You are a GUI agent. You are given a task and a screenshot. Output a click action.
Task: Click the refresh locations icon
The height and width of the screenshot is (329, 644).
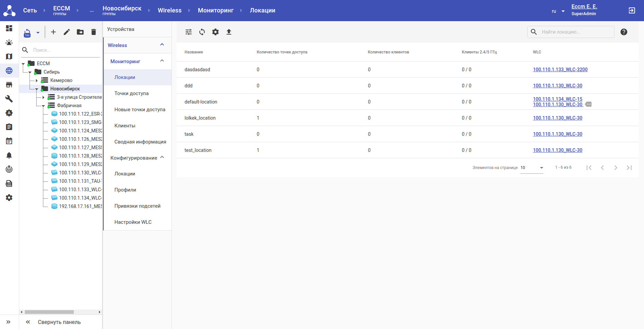coord(202,32)
